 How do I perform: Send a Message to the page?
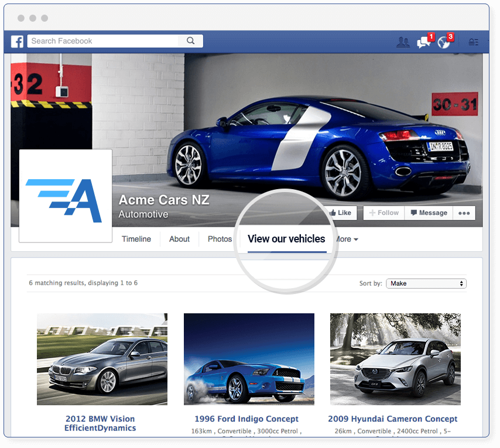(x=429, y=213)
